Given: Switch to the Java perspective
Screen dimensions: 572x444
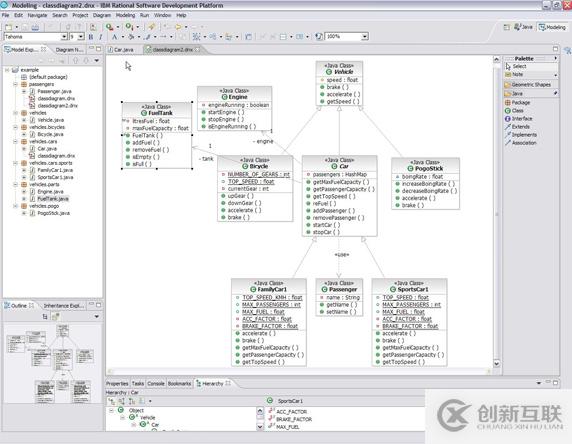Looking at the screenshot, I should pyautogui.click(x=523, y=27).
